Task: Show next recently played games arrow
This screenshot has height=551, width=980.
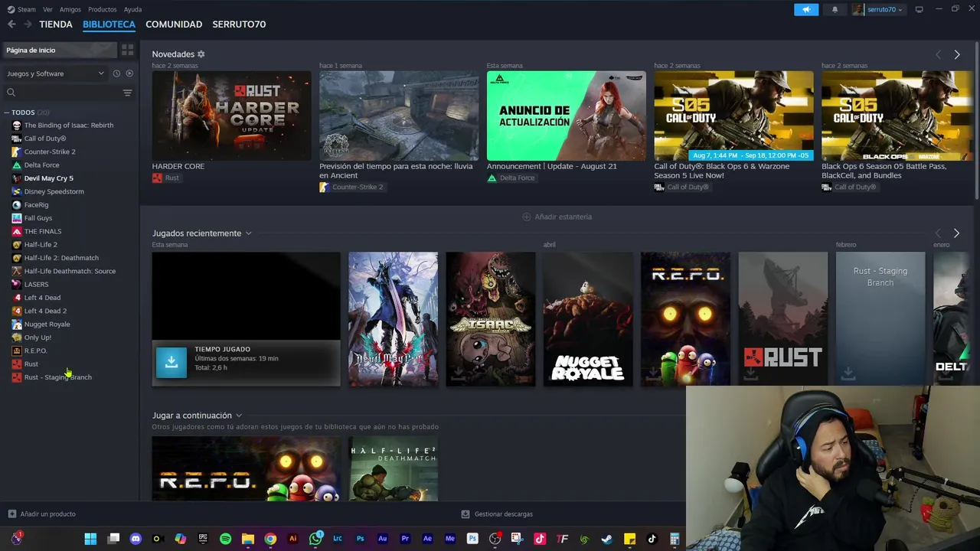Action: (x=956, y=233)
